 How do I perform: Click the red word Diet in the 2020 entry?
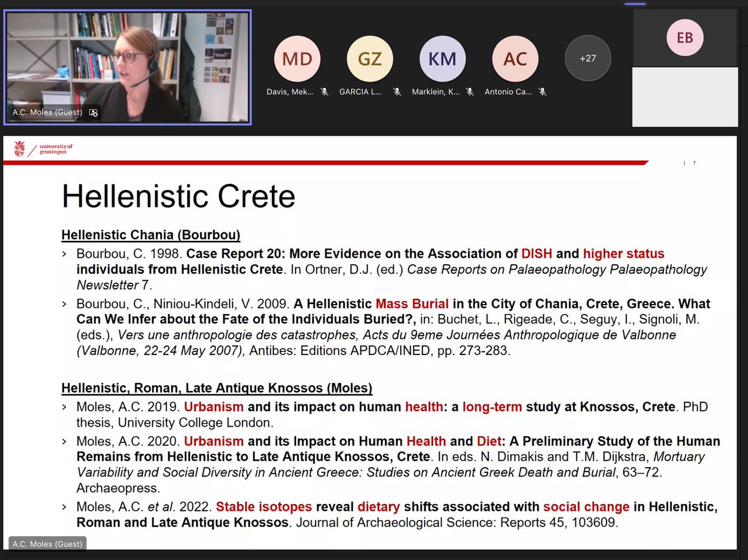coord(489,441)
